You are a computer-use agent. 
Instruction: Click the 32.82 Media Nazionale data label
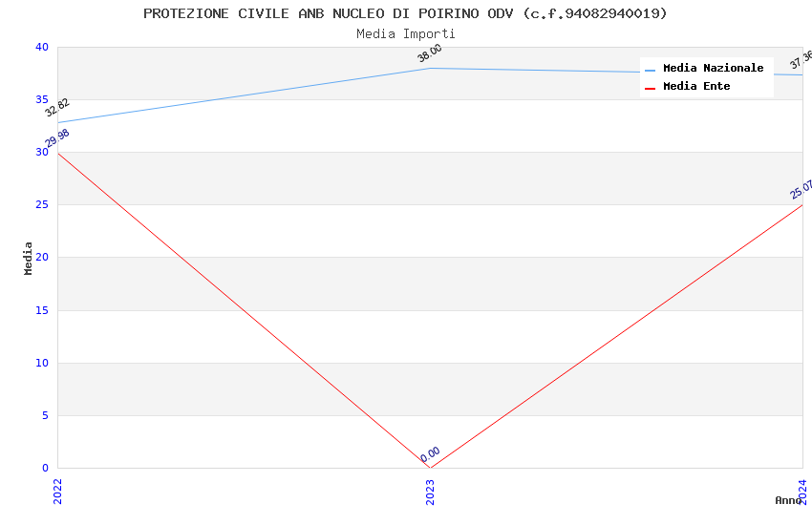[x=57, y=107]
